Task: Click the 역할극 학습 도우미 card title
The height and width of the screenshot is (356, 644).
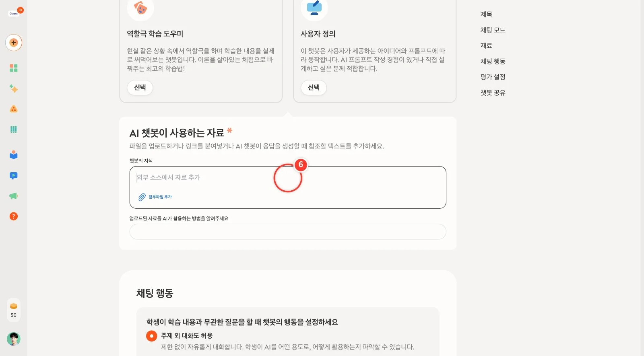Action: click(x=155, y=34)
